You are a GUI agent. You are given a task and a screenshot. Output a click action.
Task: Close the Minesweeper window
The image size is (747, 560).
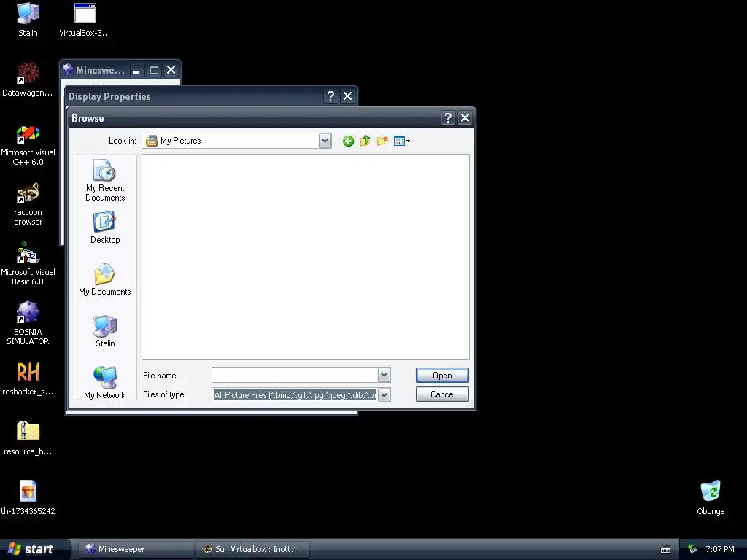(x=171, y=71)
